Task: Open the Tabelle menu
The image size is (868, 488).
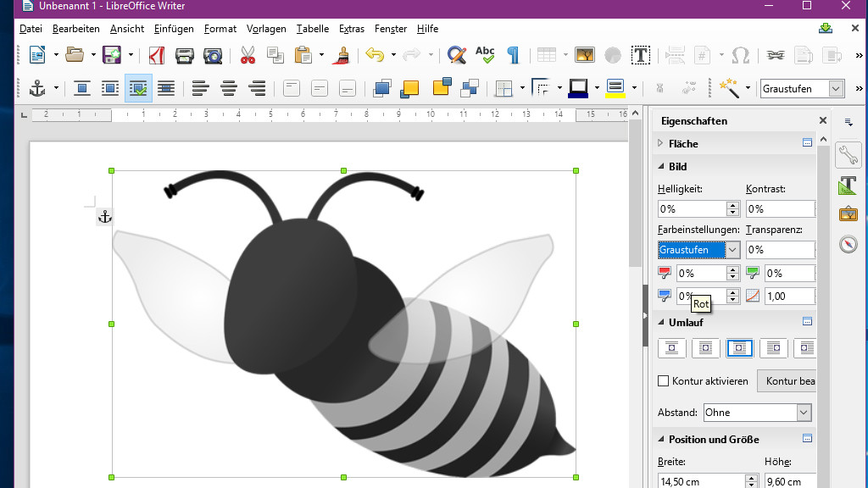Action: [x=312, y=28]
